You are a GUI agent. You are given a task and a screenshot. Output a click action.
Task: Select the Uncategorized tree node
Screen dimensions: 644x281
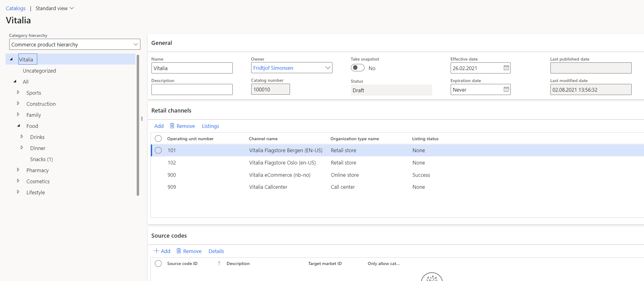pyautogui.click(x=39, y=71)
